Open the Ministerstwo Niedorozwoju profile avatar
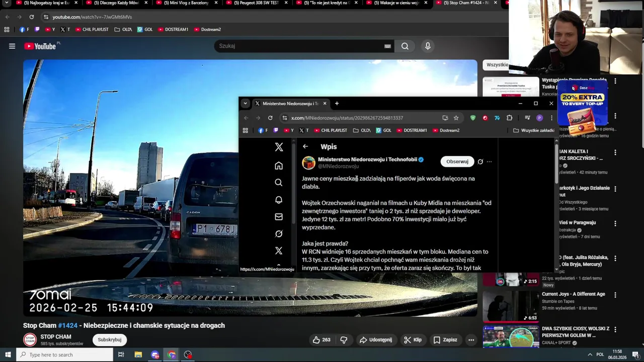The height and width of the screenshot is (362, 644). click(308, 162)
